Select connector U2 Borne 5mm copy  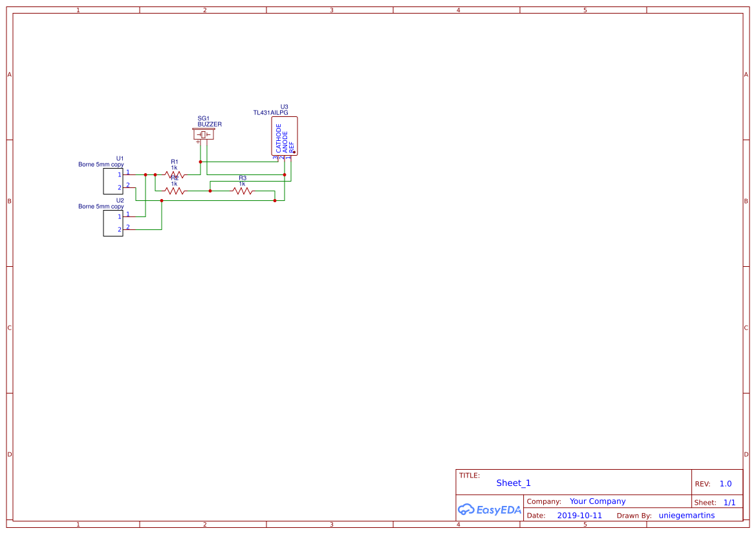pyautogui.click(x=113, y=222)
